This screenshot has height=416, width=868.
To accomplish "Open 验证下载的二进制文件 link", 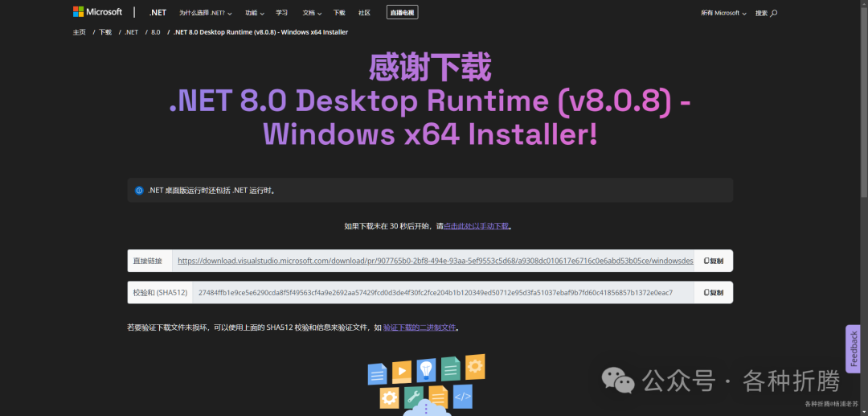I will pos(420,327).
